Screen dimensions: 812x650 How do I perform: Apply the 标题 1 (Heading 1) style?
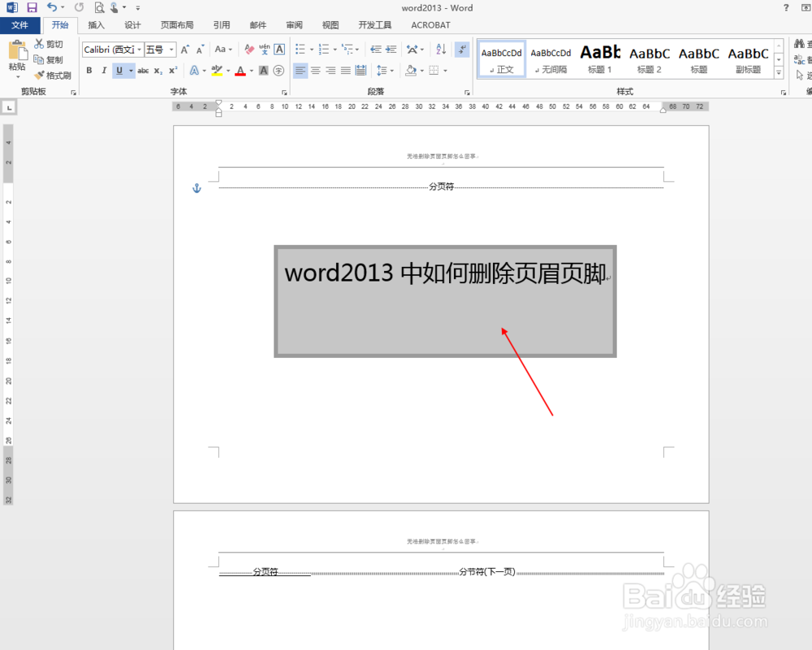[x=600, y=59]
